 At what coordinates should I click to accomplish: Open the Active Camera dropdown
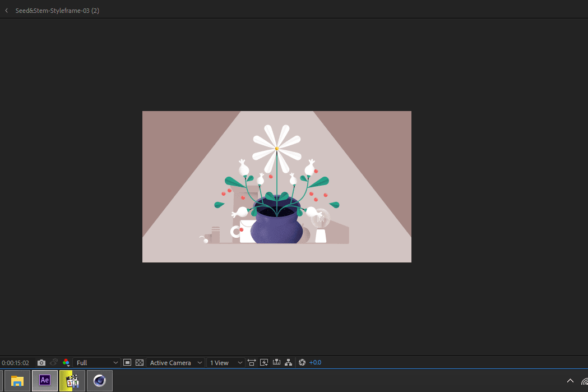click(x=175, y=363)
